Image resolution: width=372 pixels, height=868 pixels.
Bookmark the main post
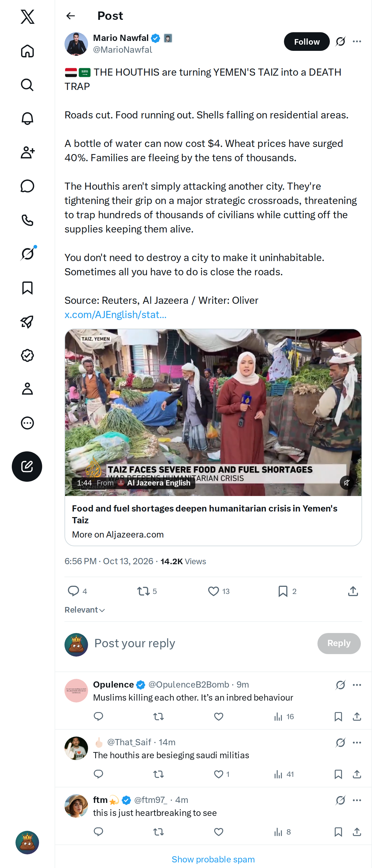[x=287, y=591]
